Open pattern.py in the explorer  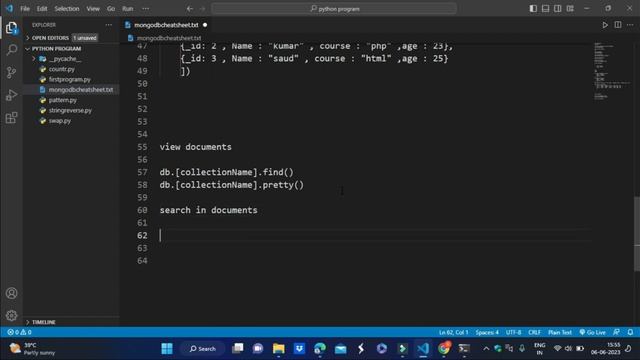pos(62,100)
